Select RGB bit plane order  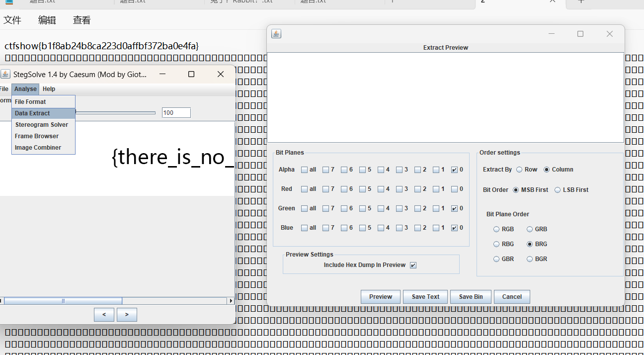point(496,229)
